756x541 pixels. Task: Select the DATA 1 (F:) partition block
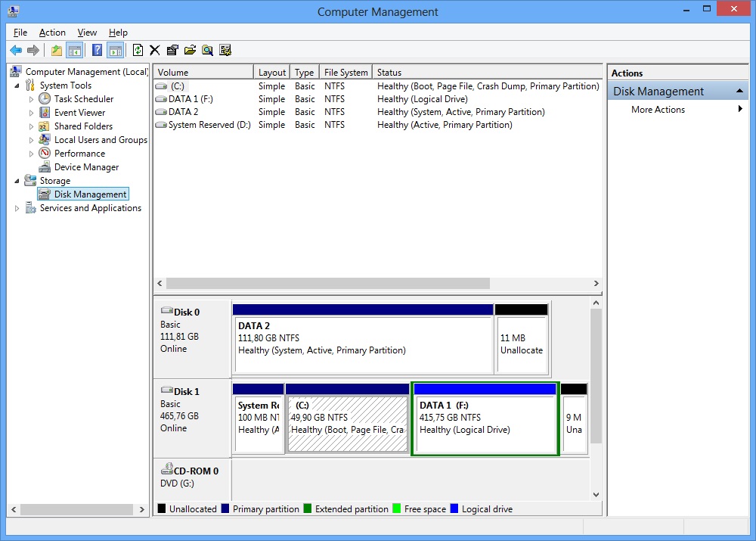tap(485, 420)
